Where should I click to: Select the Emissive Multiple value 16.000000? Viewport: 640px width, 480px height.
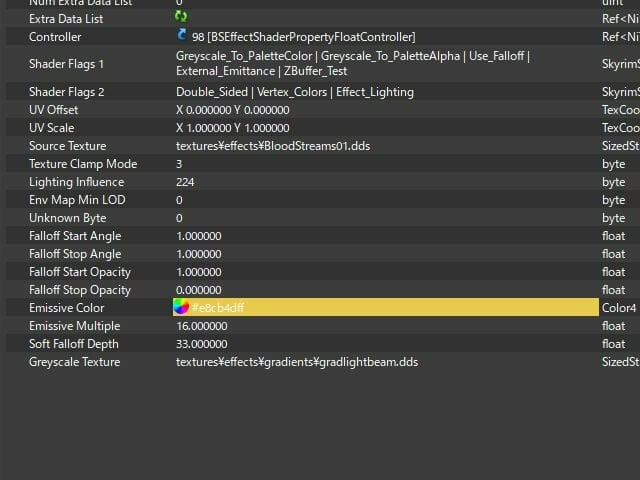coord(202,326)
